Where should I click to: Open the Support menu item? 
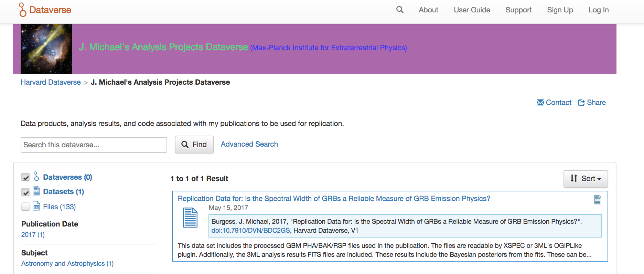tap(518, 10)
